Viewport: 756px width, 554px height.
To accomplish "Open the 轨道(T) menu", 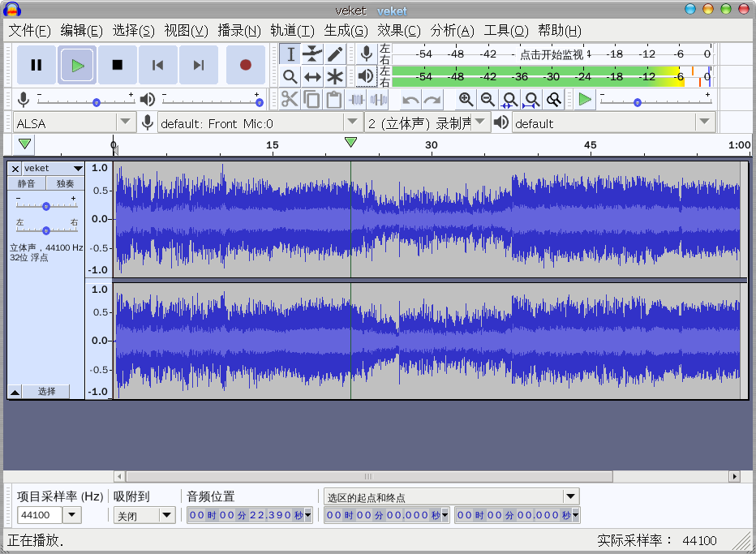I will click(292, 31).
